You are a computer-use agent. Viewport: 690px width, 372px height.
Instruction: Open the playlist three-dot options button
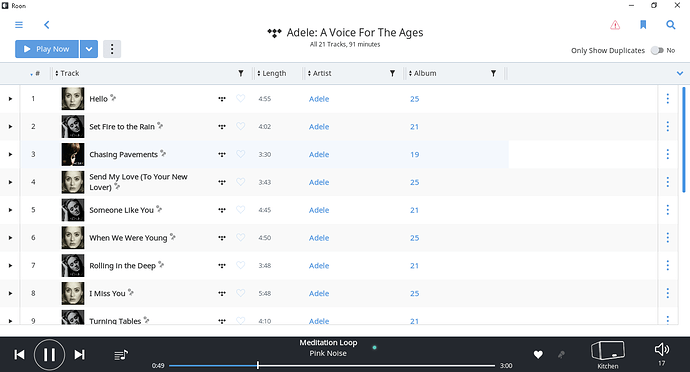(112, 49)
